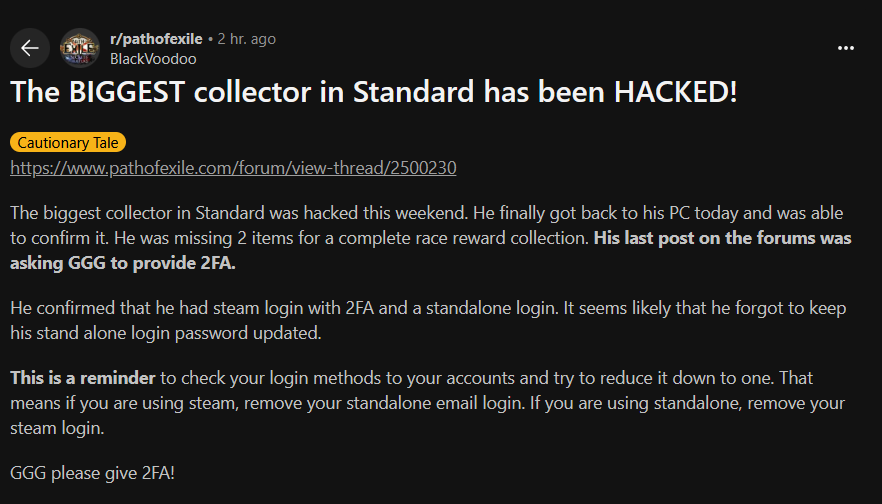The height and width of the screenshot is (504, 882).
Task: Go back using the left arrow button
Action: [x=30, y=48]
